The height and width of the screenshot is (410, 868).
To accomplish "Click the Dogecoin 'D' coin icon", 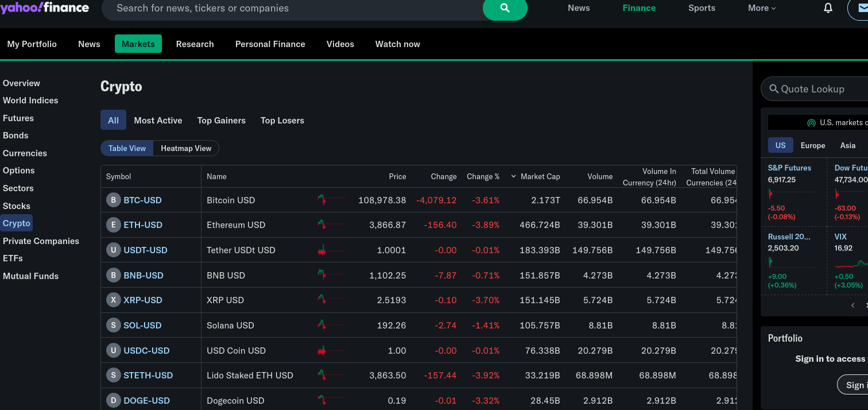I will [x=114, y=400].
